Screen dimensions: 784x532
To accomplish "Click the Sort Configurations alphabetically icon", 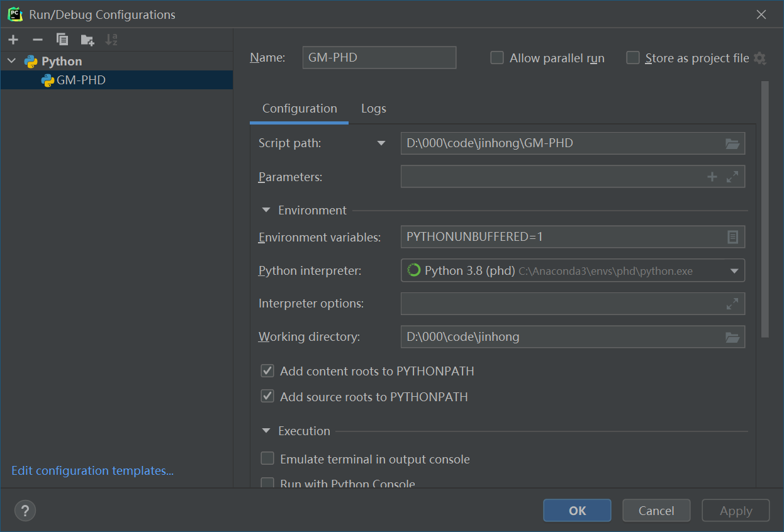I will point(111,40).
